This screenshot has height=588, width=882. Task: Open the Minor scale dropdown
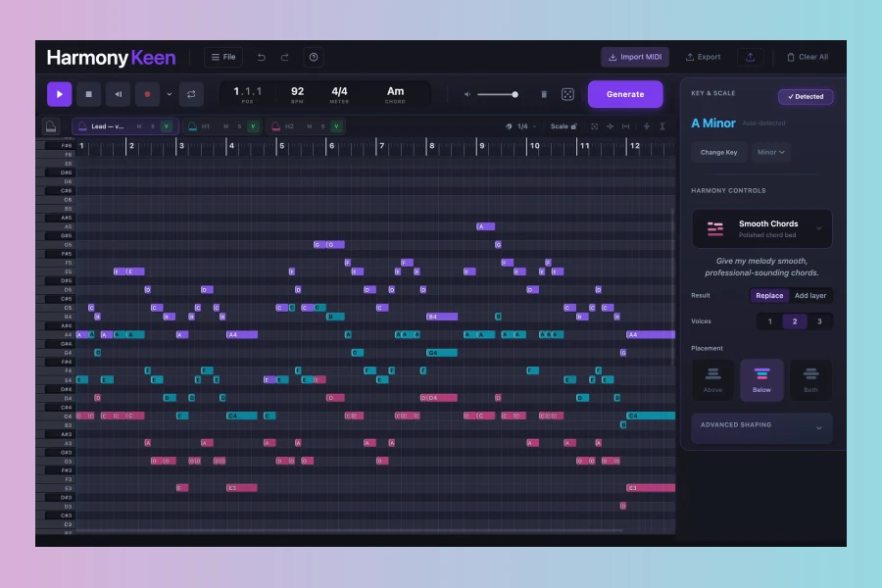click(x=770, y=153)
